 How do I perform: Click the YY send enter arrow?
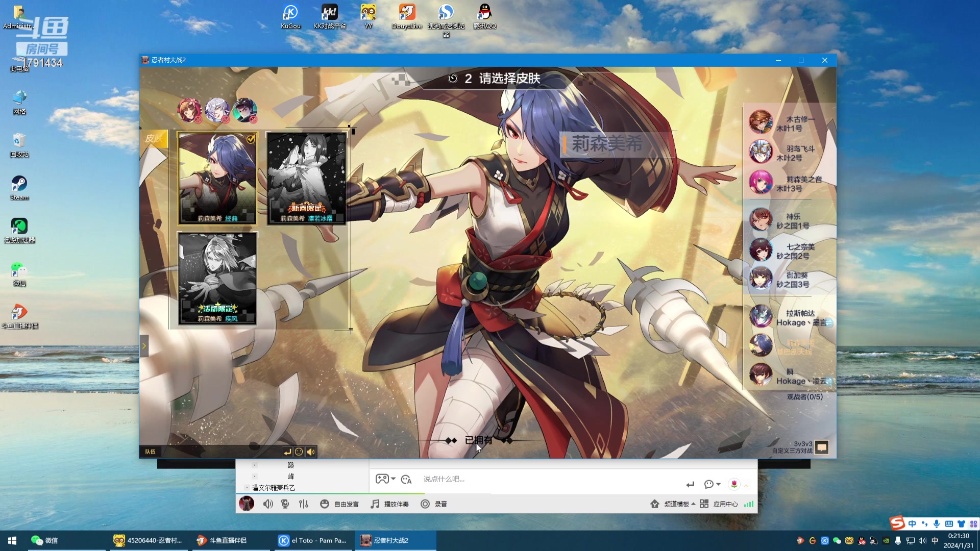[x=690, y=484]
